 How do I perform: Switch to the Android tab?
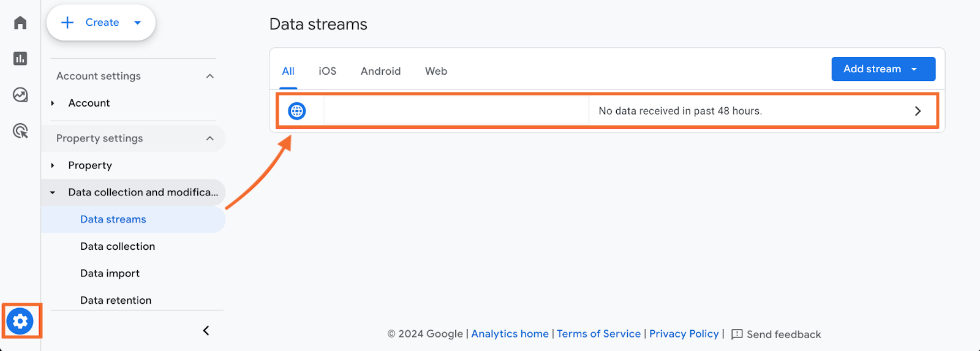click(380, 71)
